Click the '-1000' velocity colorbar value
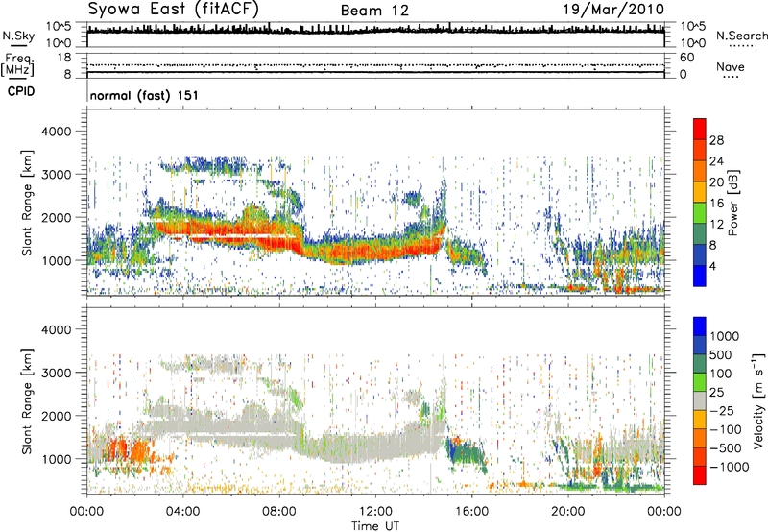 coord(729,467)
